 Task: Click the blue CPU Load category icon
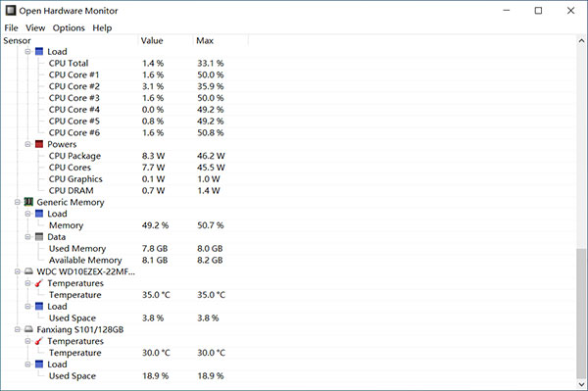pyautogui.click(x=39, y=51)
